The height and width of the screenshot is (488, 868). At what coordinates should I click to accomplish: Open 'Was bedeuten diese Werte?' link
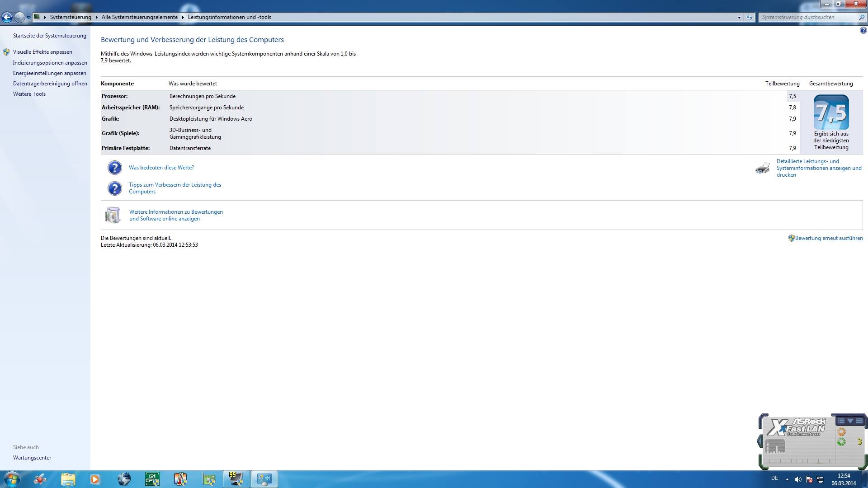161,168
